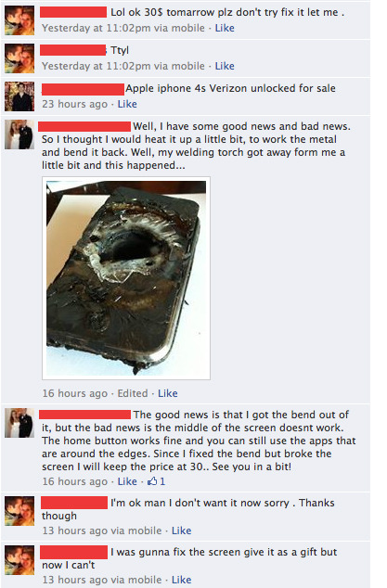
Task: Click the "Edited" label on photo comment
Action: [133, 393]
